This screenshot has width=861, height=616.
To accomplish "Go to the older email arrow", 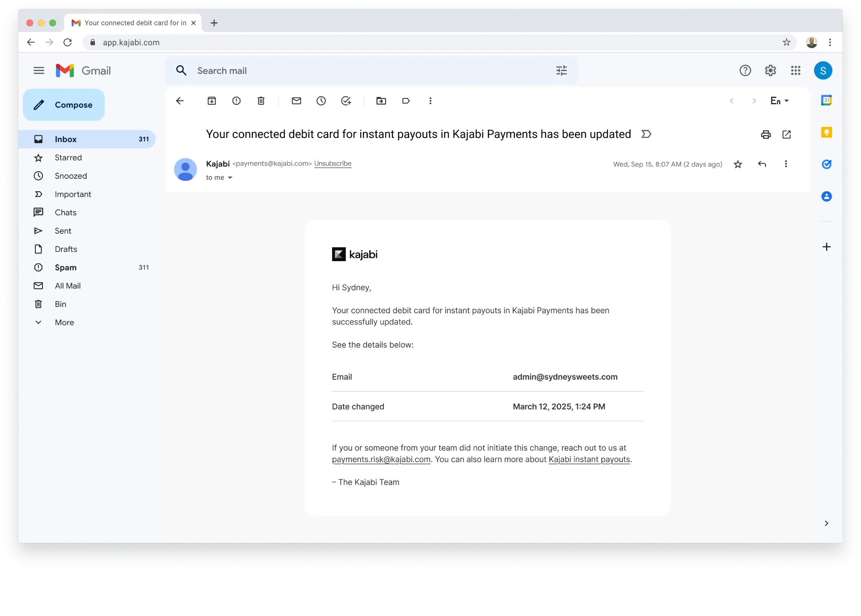I will pyautogui.click(x=754, y=101).
